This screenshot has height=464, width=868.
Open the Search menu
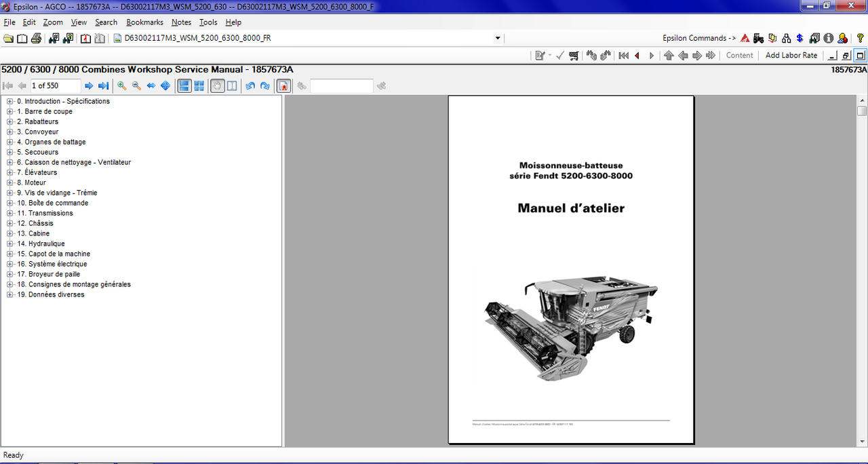[106, 22]
